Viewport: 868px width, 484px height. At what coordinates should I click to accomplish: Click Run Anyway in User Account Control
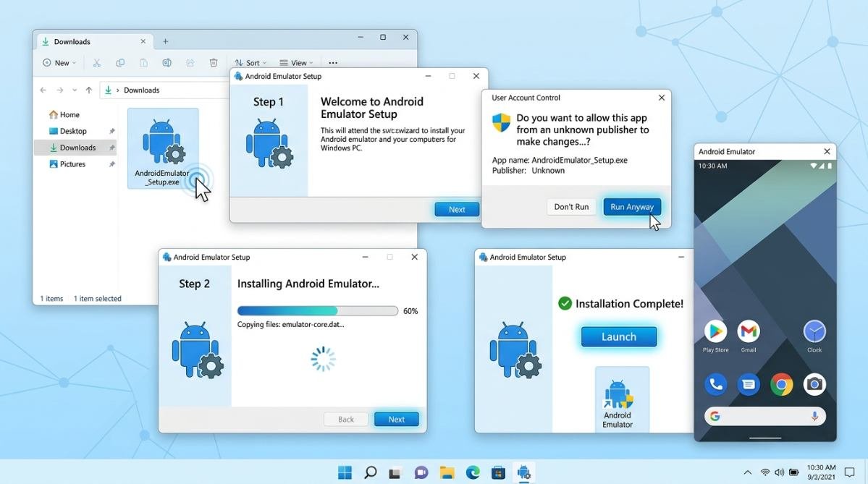point(632,207)
